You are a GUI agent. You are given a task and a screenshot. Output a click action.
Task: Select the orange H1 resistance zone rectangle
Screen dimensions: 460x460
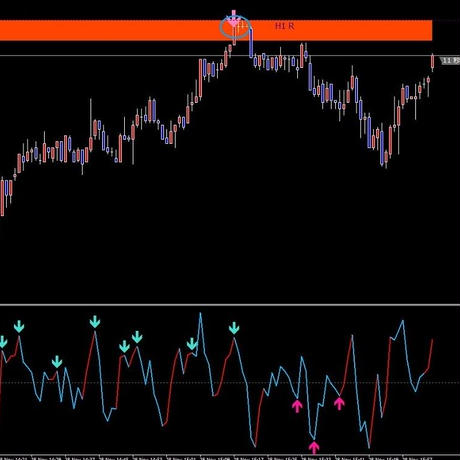coord(216,30)
